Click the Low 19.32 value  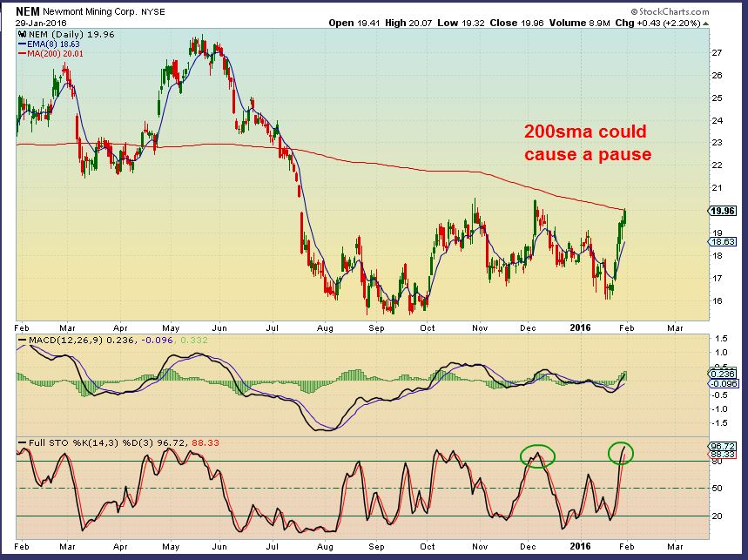[x=460, y=23]
